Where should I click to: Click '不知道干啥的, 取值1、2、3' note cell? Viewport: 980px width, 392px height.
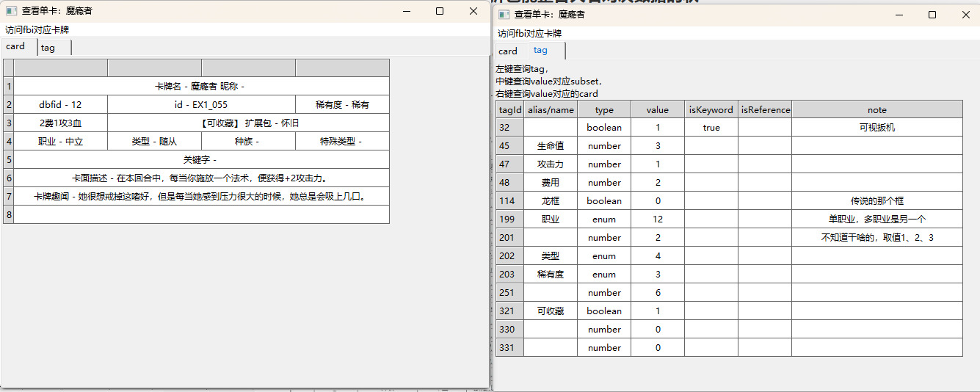coord(877,238)
